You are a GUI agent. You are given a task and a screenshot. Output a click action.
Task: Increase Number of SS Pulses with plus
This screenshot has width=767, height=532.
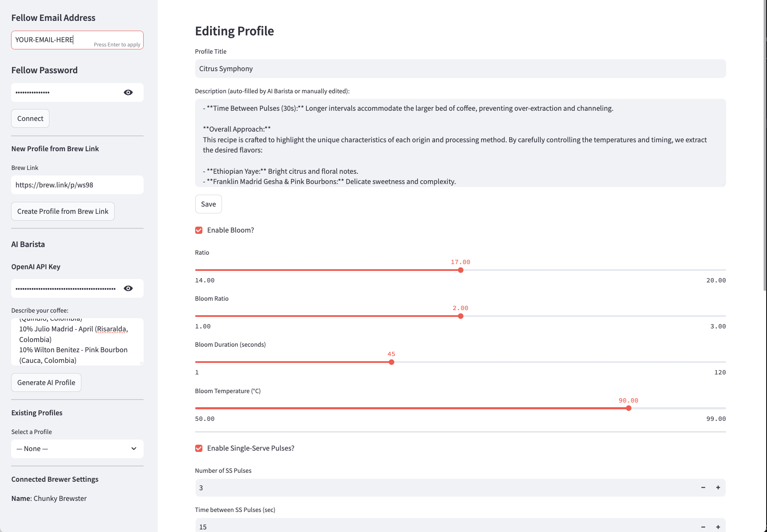pos(718,487)
